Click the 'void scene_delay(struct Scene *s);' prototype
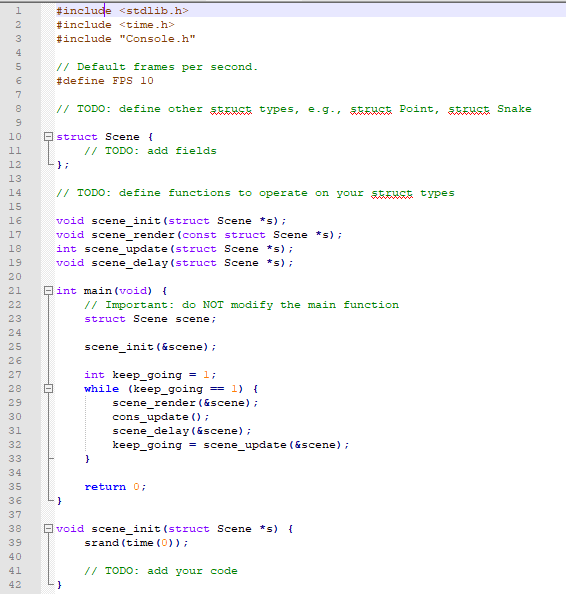Screen dimensions: 566x594 [175, 263]
